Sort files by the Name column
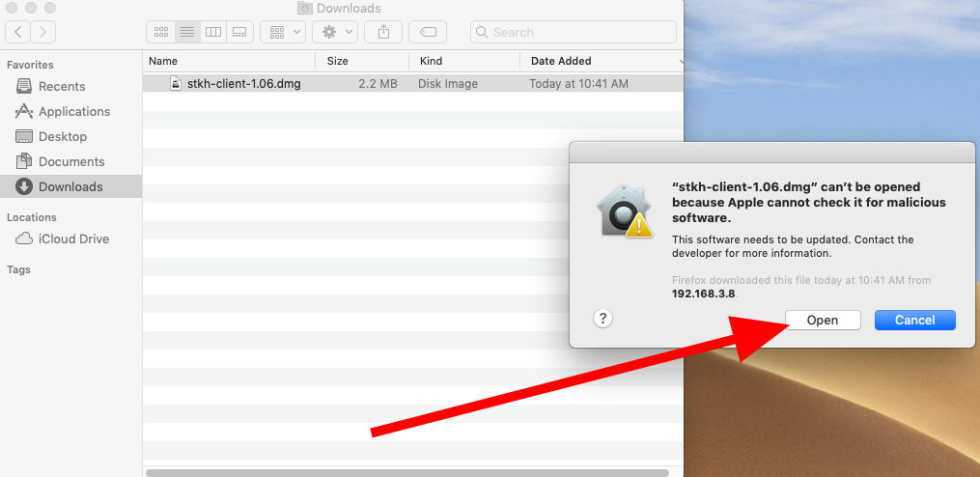980x477 pixels. coord(229,61)
